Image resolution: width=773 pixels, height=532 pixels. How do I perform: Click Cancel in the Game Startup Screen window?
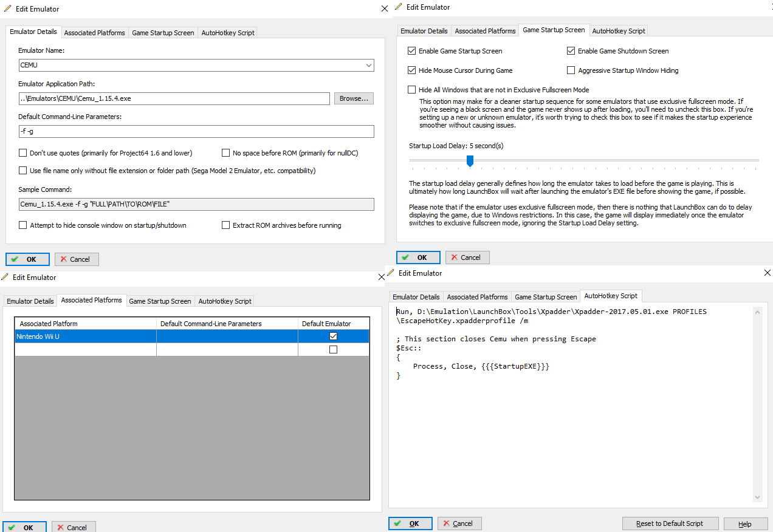467,257
